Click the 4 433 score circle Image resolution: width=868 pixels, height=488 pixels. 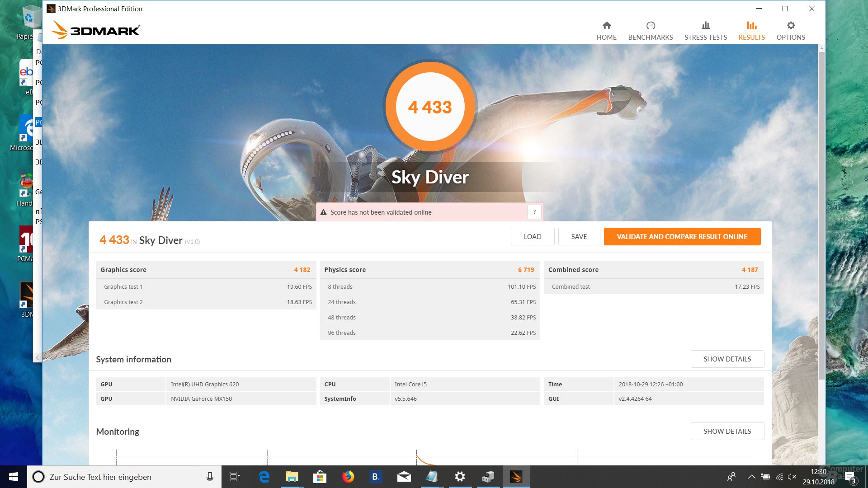click(x=430, y=107)
